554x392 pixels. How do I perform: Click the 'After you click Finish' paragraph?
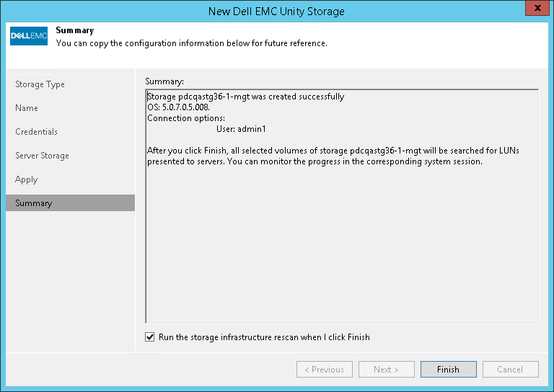333,156
